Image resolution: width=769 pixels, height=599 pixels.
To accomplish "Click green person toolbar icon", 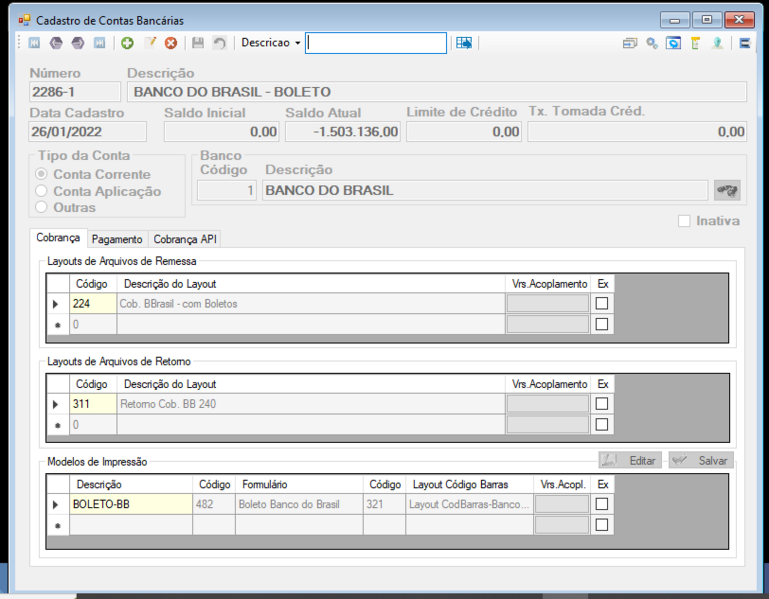I will (x=718, y=43).
